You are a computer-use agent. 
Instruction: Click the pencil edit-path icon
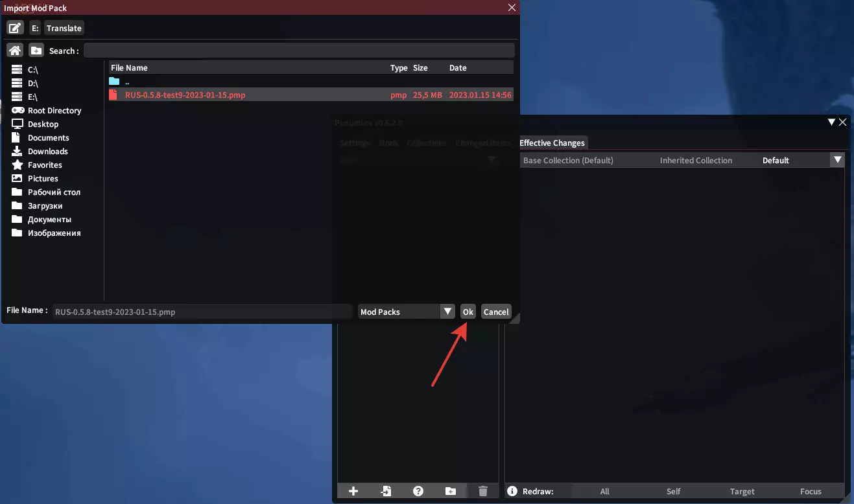pyautogui.click(x=15, y=28)
